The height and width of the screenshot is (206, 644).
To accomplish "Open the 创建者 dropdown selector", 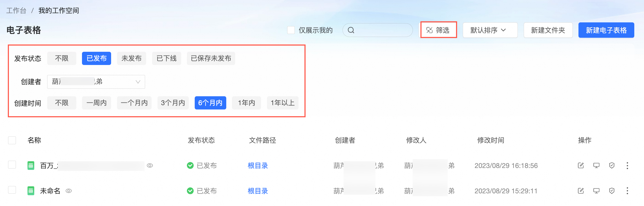I will pyautogui.click(x=96, y=82).
